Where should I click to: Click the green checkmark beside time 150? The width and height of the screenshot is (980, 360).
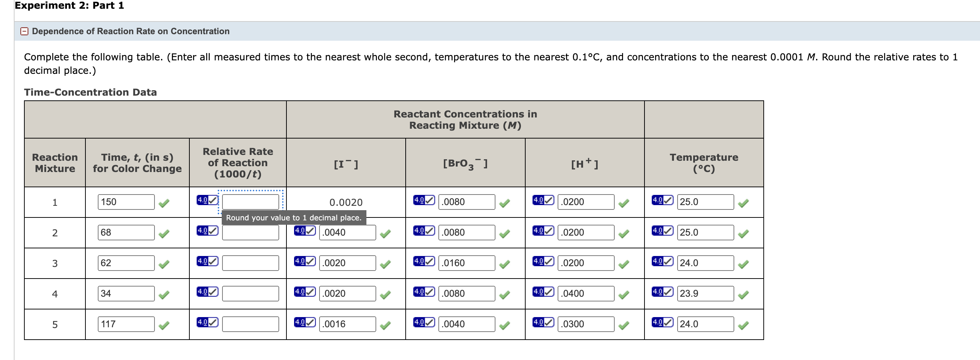click(164, 203)
